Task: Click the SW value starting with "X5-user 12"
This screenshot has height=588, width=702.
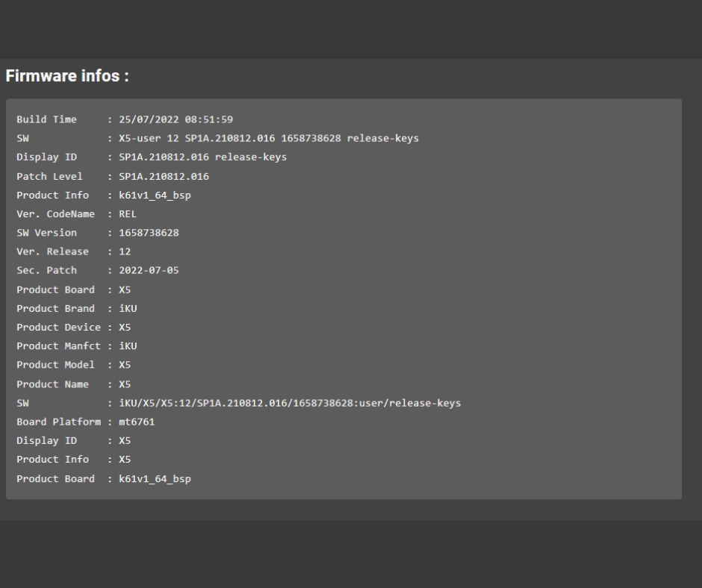Action: click(269, 138)
